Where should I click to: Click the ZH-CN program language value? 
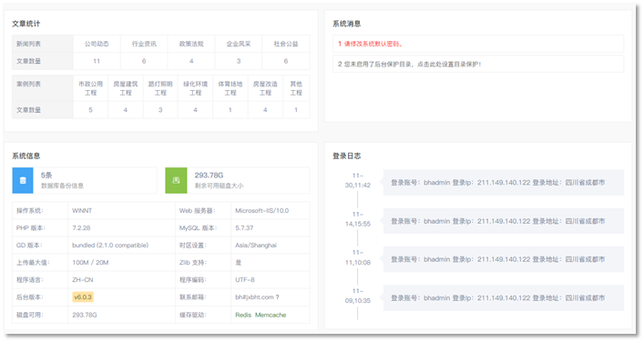(x=83, y=279)
